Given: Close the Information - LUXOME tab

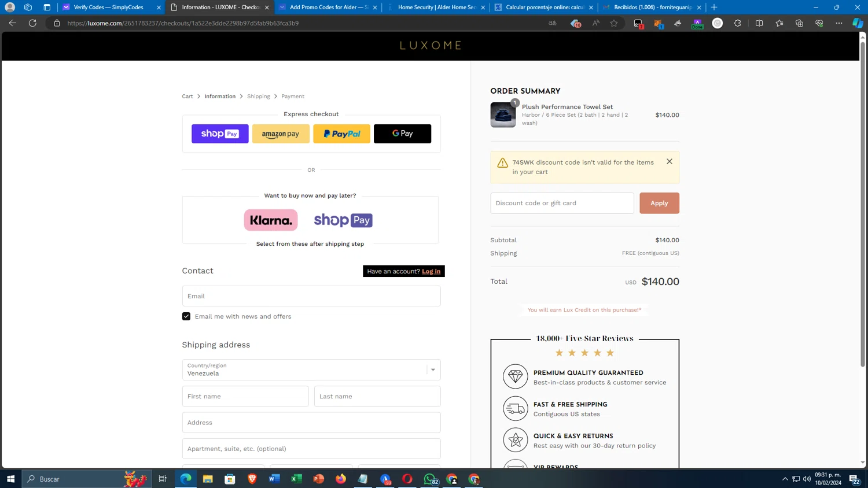Looking at the screenshot, I should tap(267, 8).
